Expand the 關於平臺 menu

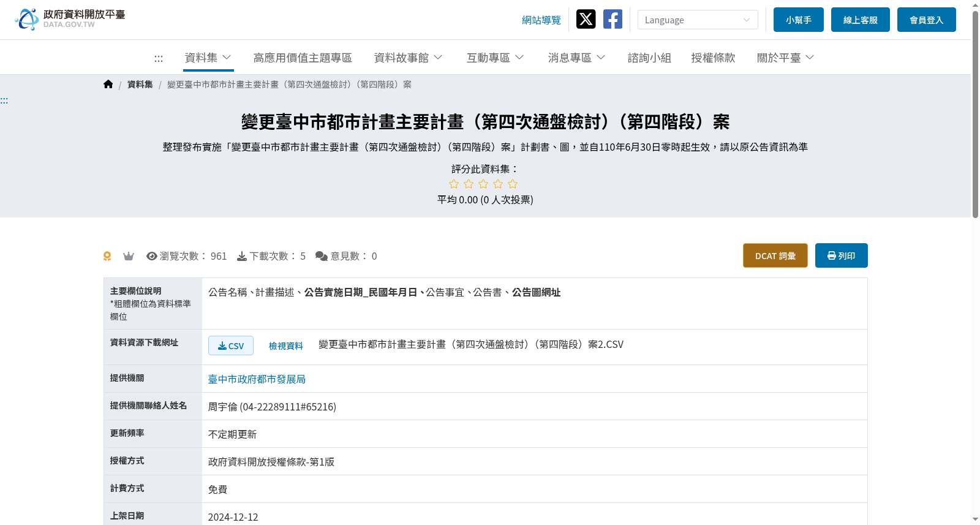785,58
